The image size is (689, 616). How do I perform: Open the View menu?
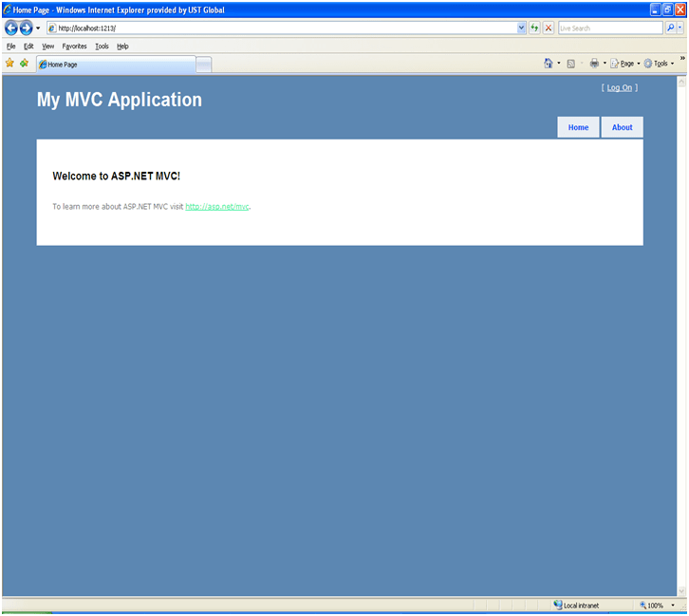pos(47,46)
